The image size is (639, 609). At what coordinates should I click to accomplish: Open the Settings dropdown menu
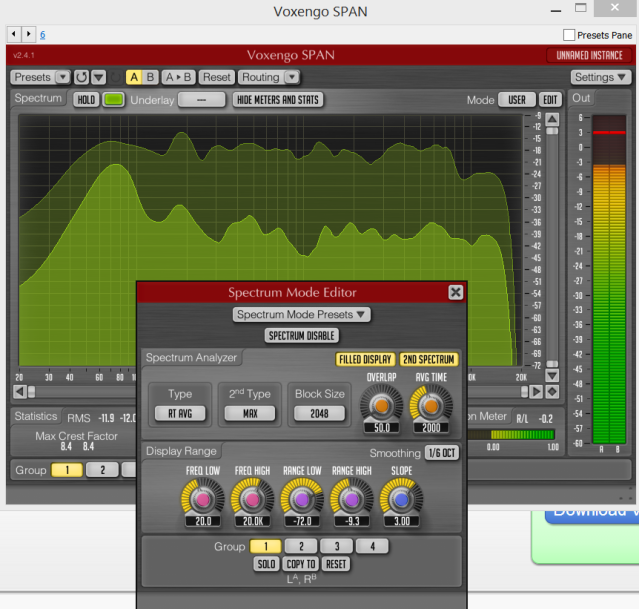600,77
